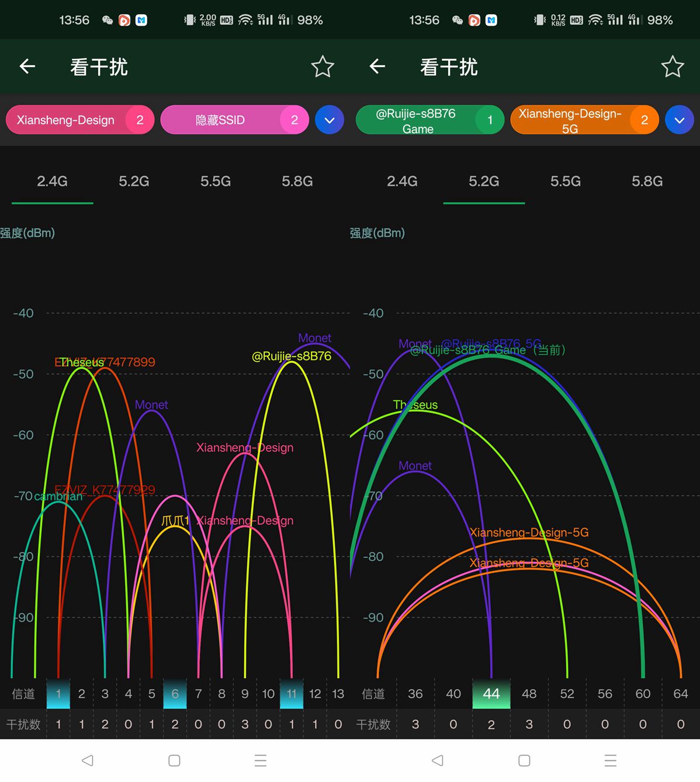Select @Ruijie-s8B76 Game network chip
The height and width of the screenshot is (782, 700).
430,120
